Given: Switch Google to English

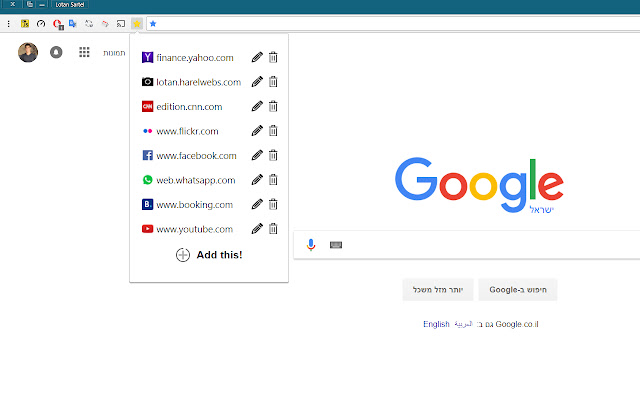Looking at the screenshot, I should (x=436, y=324).
